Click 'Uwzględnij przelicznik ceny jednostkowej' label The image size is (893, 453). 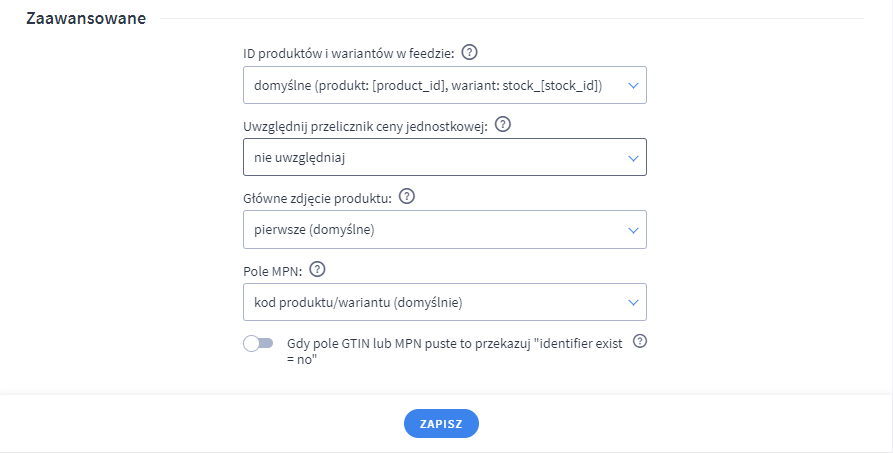(x=365, y=126)
